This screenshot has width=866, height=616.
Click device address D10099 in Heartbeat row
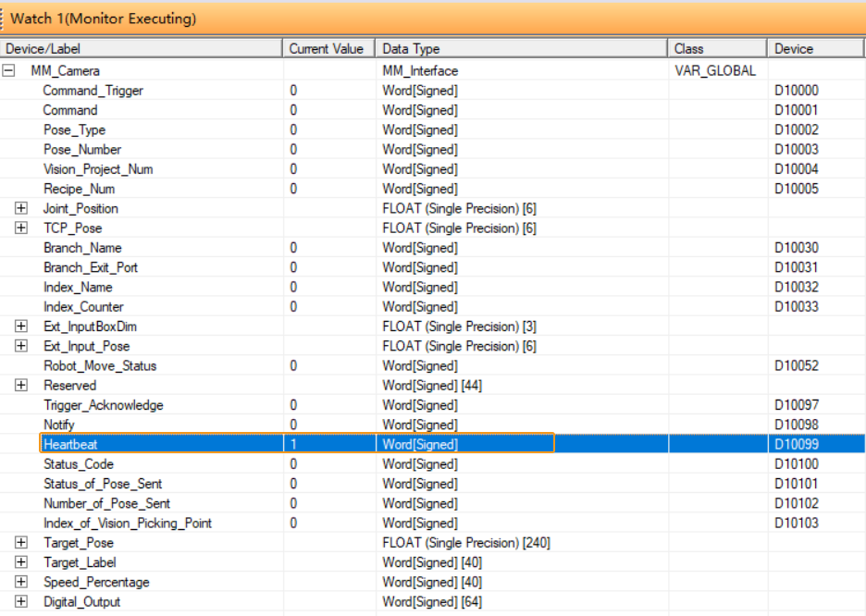pyautogui.click(x=797, y=444)
